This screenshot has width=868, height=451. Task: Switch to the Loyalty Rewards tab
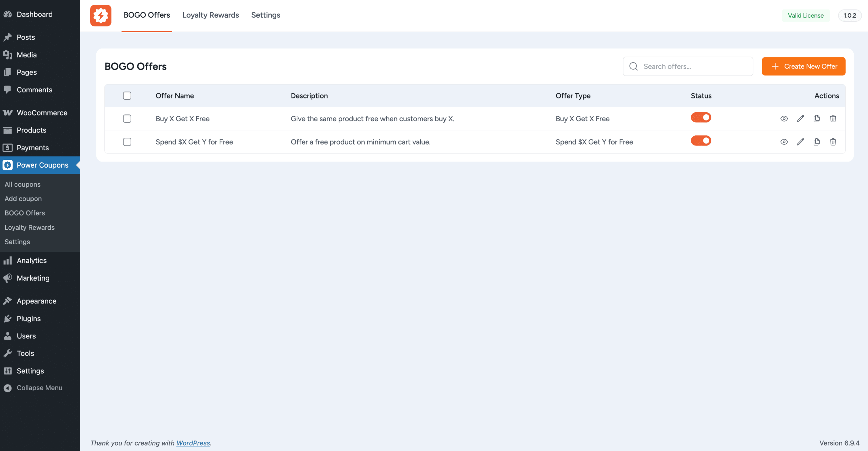point(210,15)
